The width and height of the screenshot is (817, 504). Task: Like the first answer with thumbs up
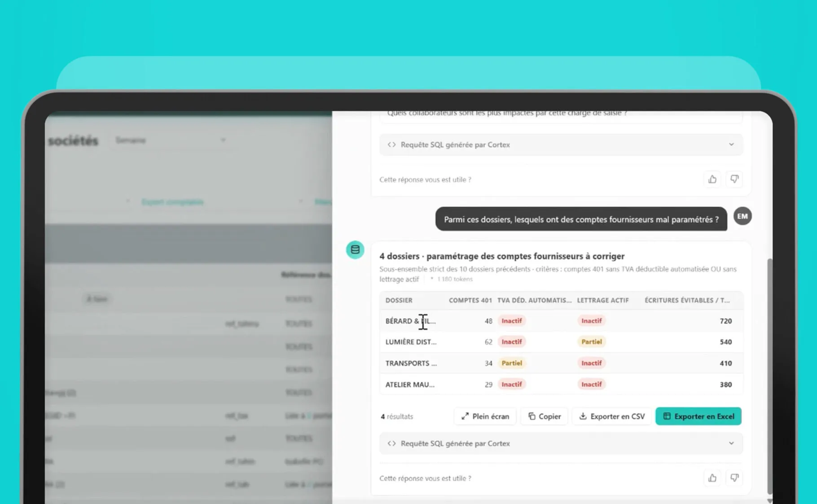712,180
